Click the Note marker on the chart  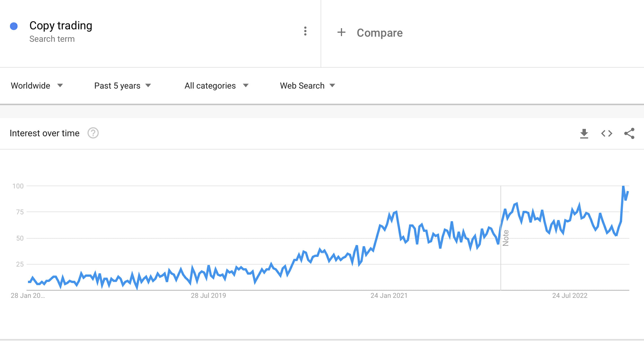pyautogui.click(x=505, y=238)
